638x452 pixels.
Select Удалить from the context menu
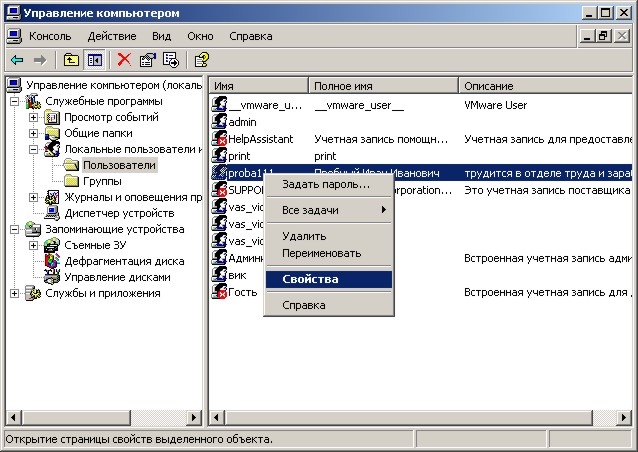click(x=304, y=236)
